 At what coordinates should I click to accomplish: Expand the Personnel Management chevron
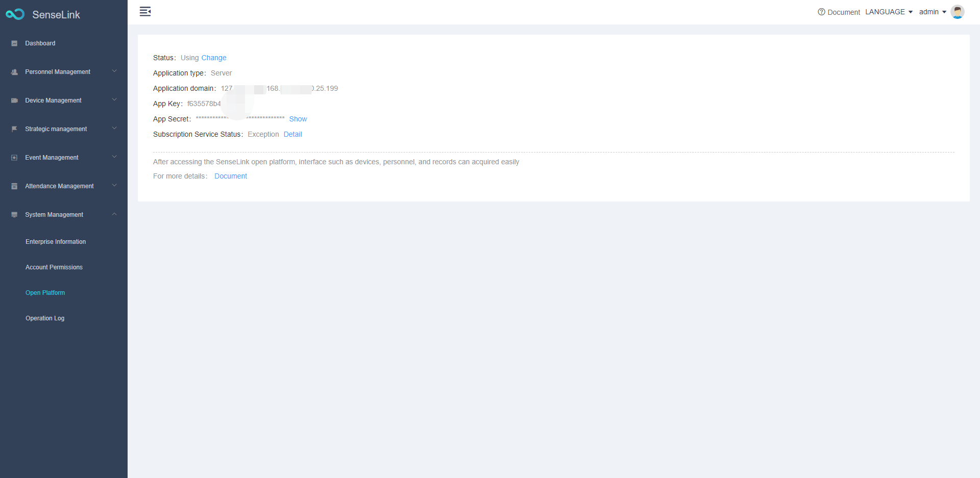114,71
